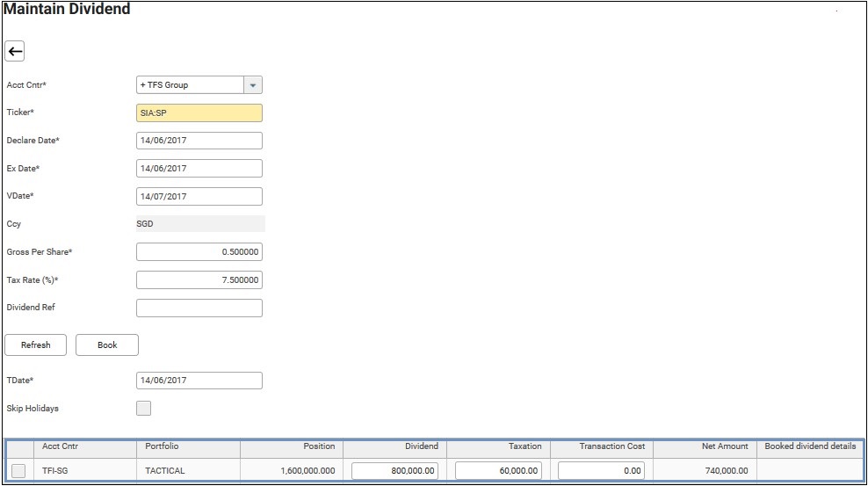Click the back arrow icon
The image size is (868, 486).
pyautogui.click(x=15, y=52)
